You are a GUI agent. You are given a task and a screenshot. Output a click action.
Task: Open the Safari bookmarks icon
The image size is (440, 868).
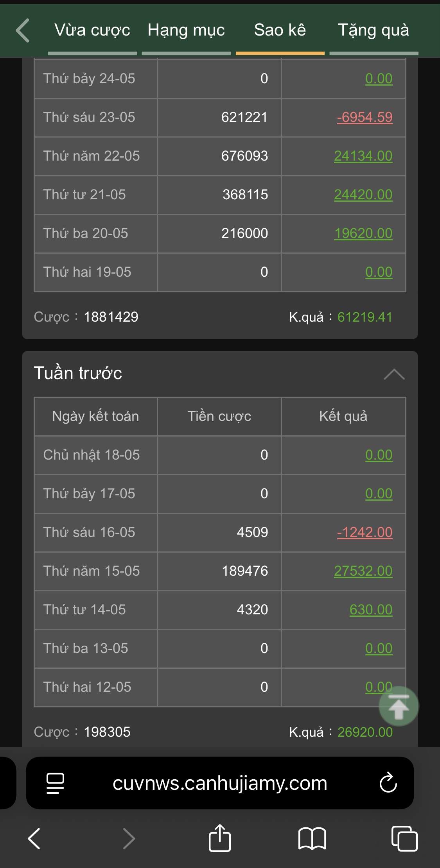312,839
